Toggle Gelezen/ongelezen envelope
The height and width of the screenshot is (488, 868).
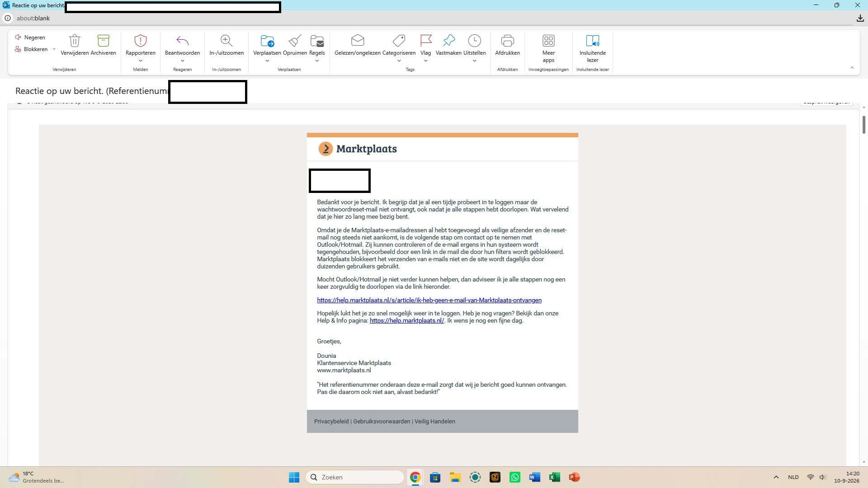click(358, 41)
